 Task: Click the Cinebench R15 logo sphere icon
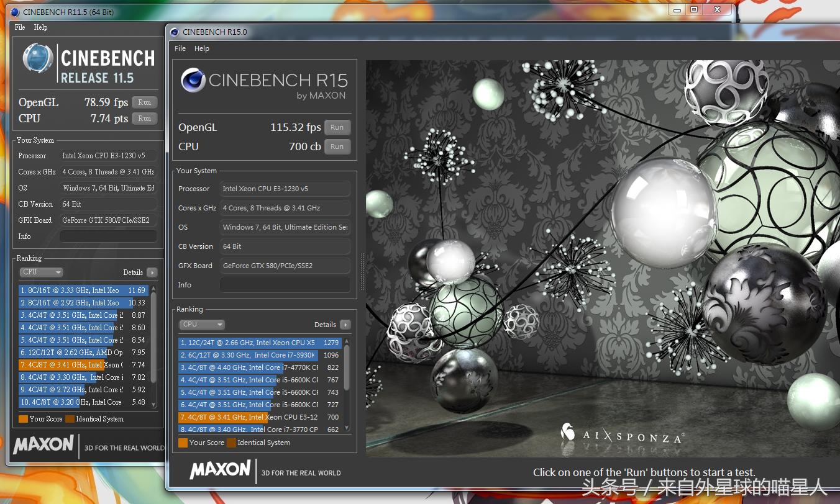click(193, 81)
